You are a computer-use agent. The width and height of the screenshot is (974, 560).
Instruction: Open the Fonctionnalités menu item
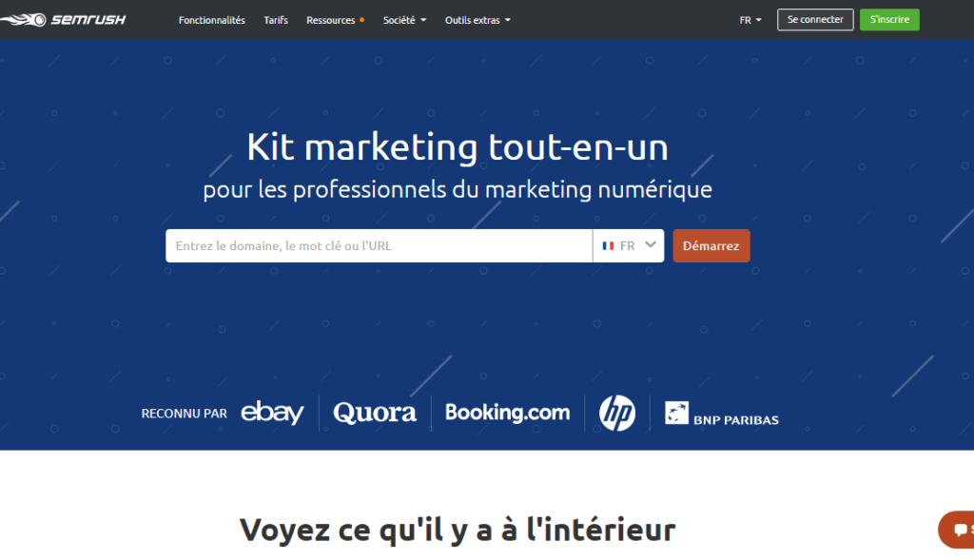pos(212,20)
